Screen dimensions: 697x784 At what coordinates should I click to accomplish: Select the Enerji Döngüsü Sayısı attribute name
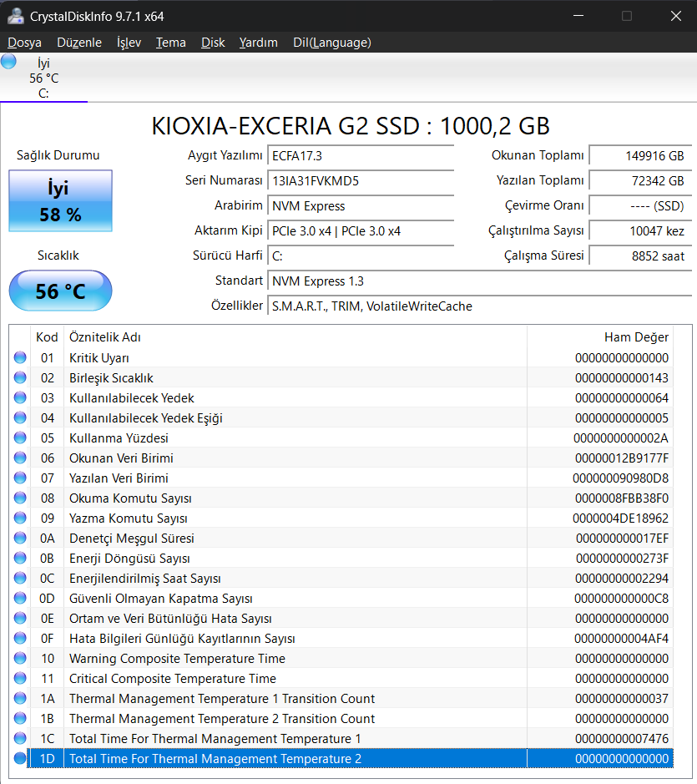[x=129, y=558]
